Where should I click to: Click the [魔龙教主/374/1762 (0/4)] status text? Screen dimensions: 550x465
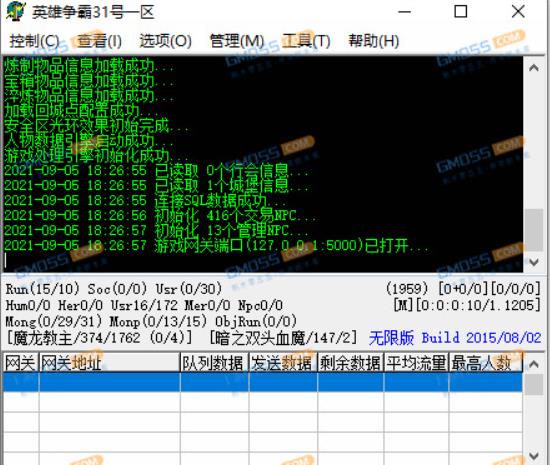(x=99, y=338)
